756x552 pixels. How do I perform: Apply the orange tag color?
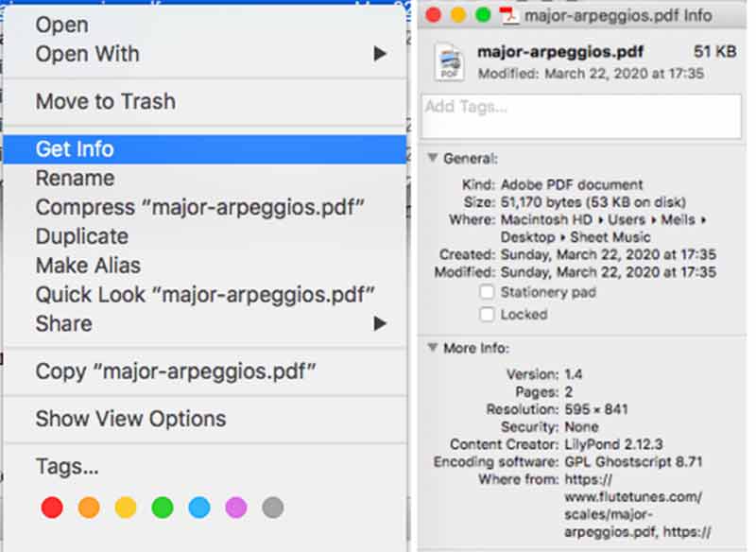pos(89,508)
